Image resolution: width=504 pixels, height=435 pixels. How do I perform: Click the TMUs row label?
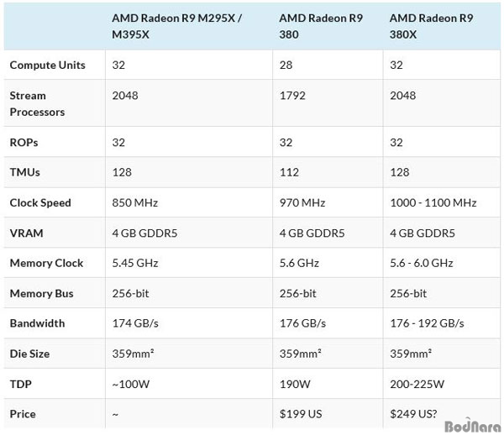tap(24, 172)
